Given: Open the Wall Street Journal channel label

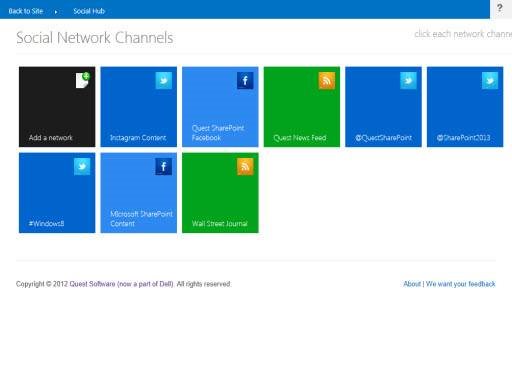Looking at the screenshot, I should point(220,223).
